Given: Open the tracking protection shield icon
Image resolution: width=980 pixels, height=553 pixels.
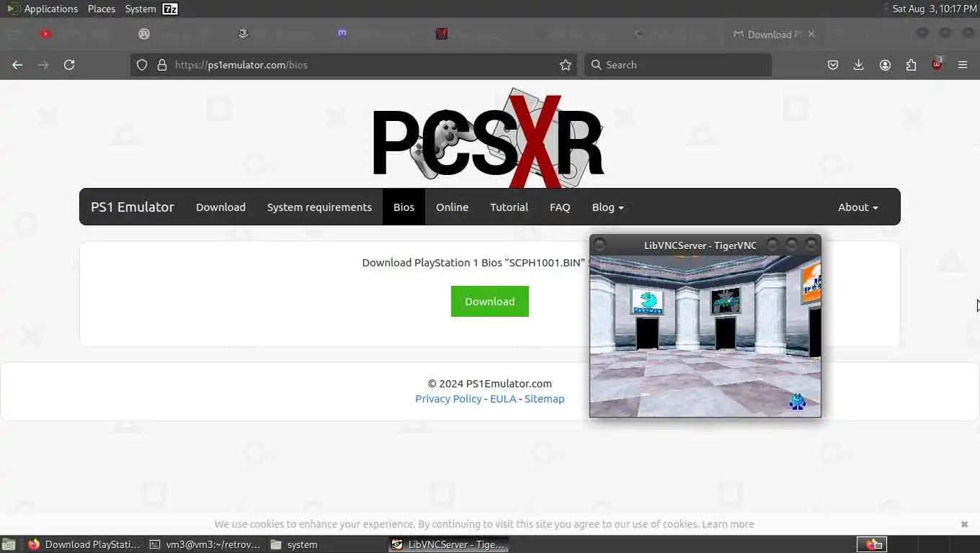Looking at the screenshot, I should 142,65.
